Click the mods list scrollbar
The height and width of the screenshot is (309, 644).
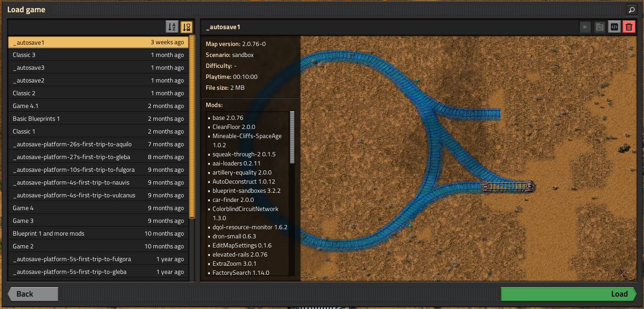(292, 137)
